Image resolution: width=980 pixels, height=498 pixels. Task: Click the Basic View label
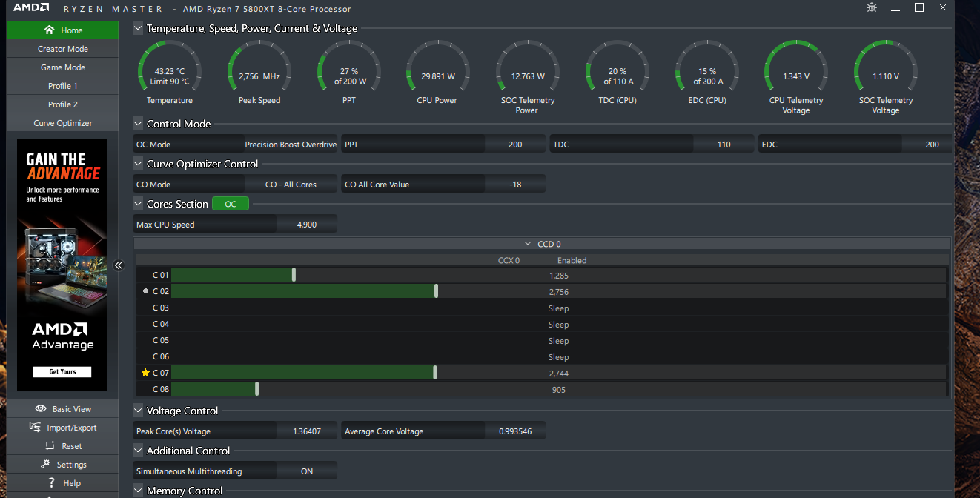pyautogui.click(x=72, y=409)
